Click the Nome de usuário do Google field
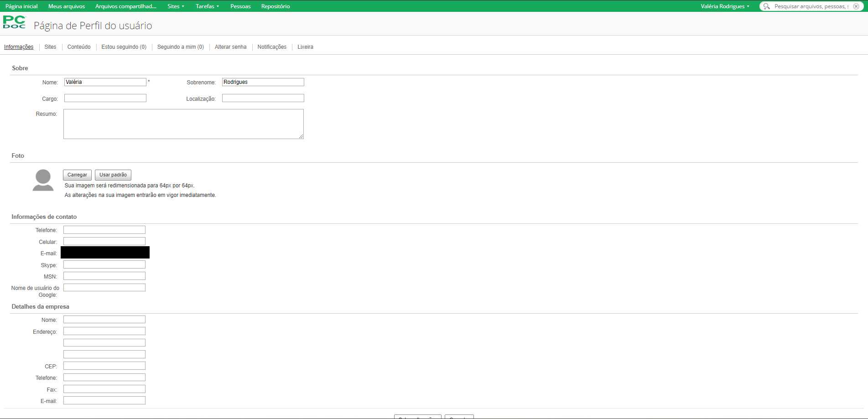Image resolution: width=868 pixels, height=419 pixels. coord(104,288)
